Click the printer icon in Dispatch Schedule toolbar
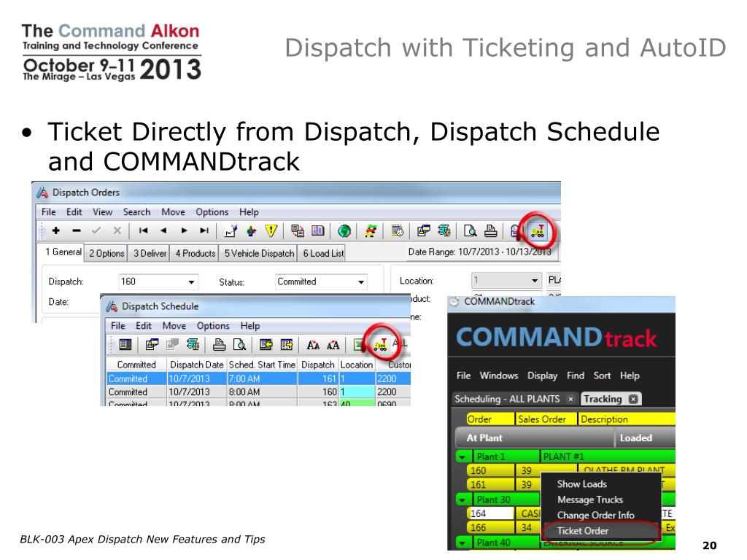This screenshot has width=747, height=560. [x=219, y=345]
